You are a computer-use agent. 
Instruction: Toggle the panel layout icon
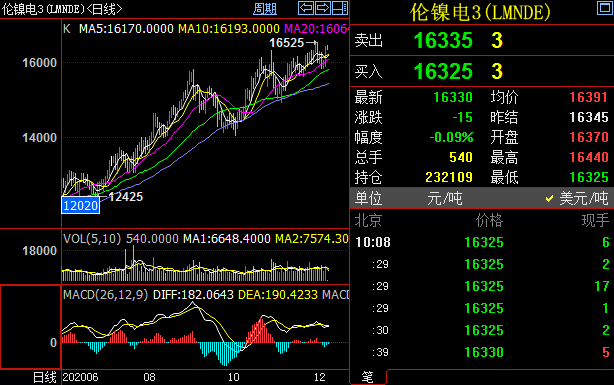340,8
